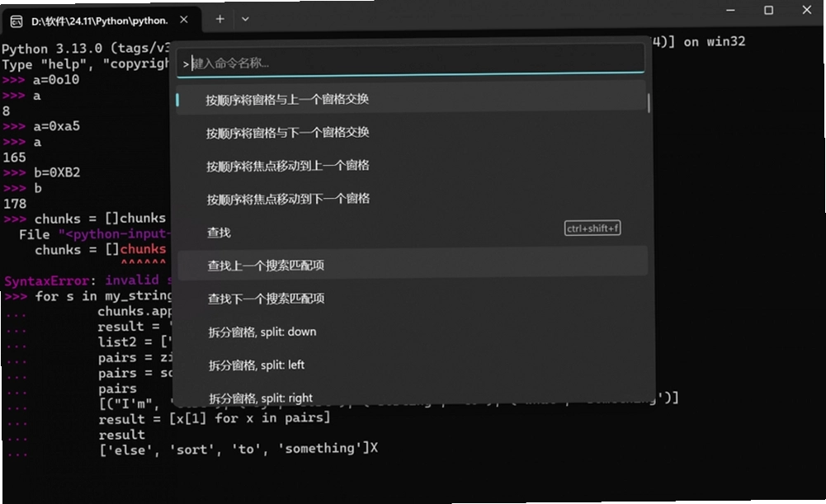Click the output value 165

[x=14, y=158]
